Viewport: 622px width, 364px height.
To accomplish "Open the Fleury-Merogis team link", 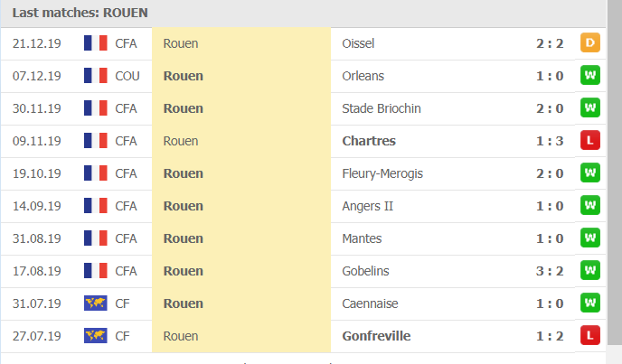I will tap(382, 173).
